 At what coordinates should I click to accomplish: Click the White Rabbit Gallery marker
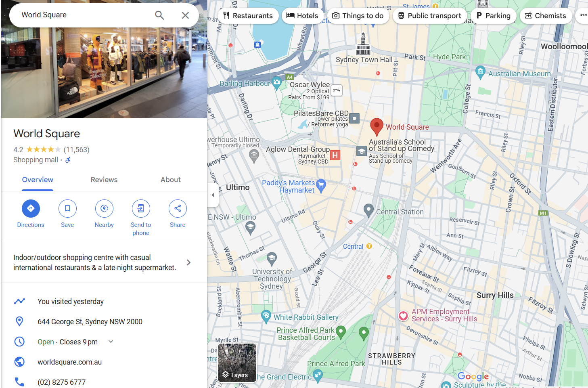pyautogui.click(x=266, y=317)
